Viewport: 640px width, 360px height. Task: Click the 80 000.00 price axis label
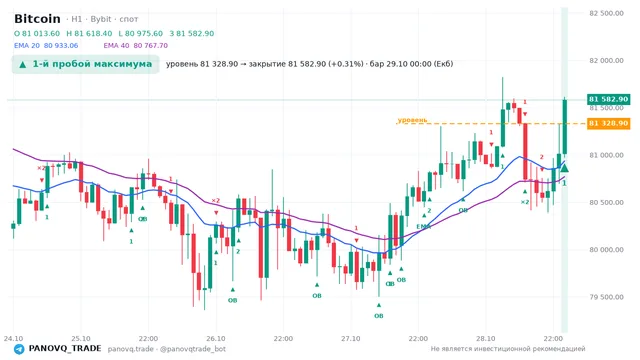coord(607,250)
